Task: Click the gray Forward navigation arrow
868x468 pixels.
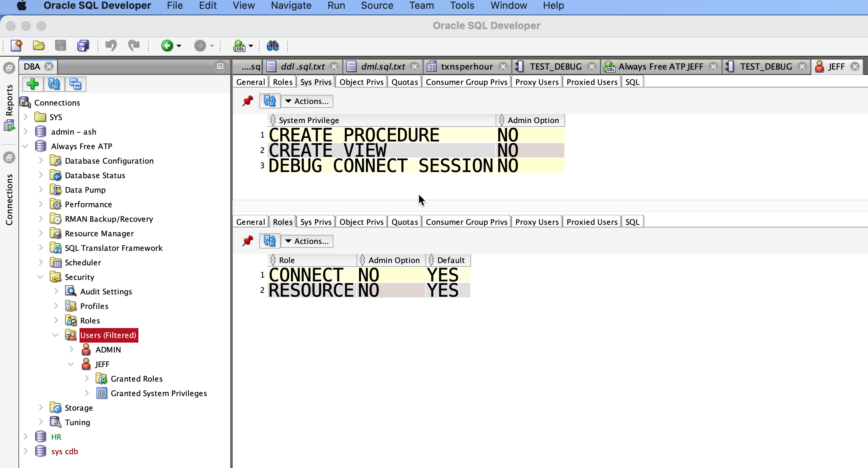Action: click(200, 46)
